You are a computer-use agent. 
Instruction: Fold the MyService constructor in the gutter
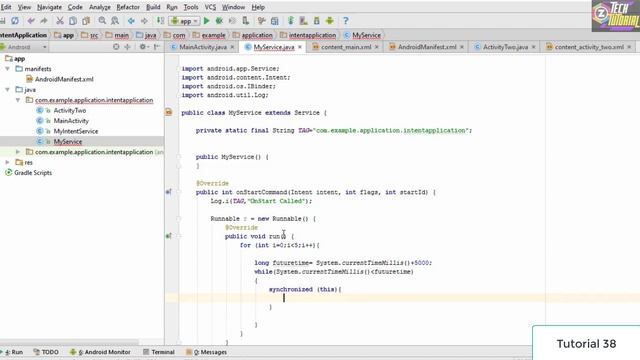point(178,157)
